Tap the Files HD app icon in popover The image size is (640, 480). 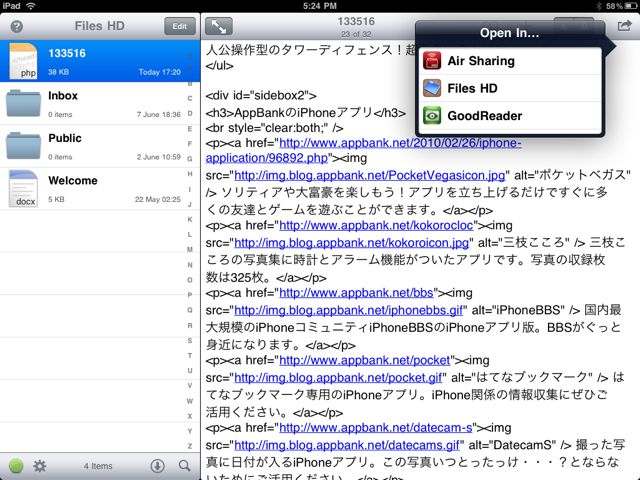click(x=432, y=88)
